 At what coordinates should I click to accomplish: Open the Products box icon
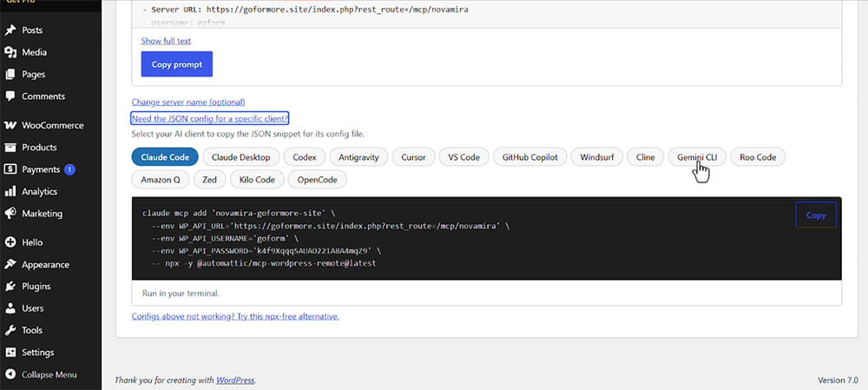[10, 148]
